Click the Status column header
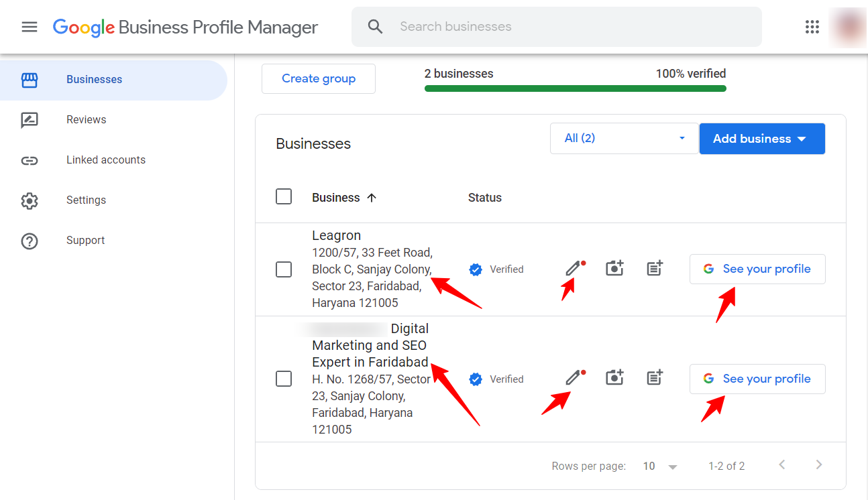Image resolution: width=868 pixels, height=500 pixels. [x=485, y=198]
